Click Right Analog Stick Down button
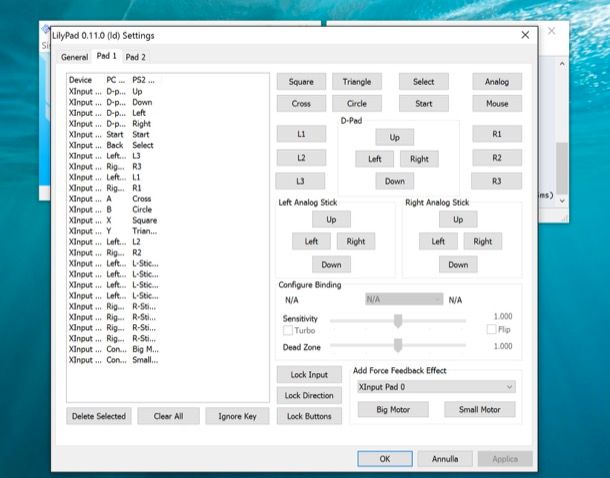Viewport: 610px width, 478px height. 458,264
